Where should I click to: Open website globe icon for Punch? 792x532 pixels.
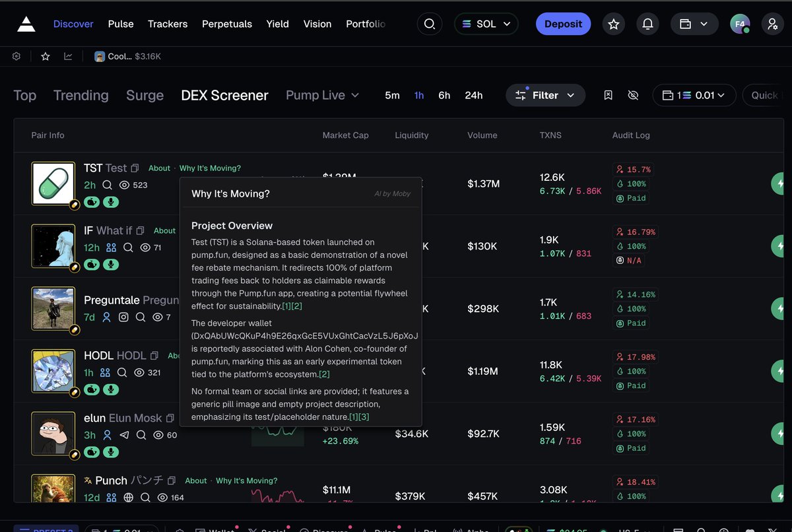coord(128,498)
